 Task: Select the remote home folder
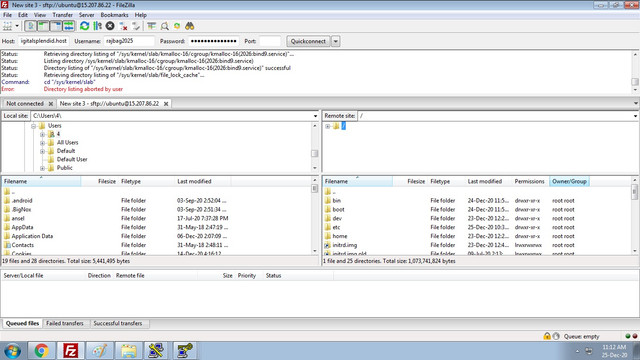(x=340, y=236)
